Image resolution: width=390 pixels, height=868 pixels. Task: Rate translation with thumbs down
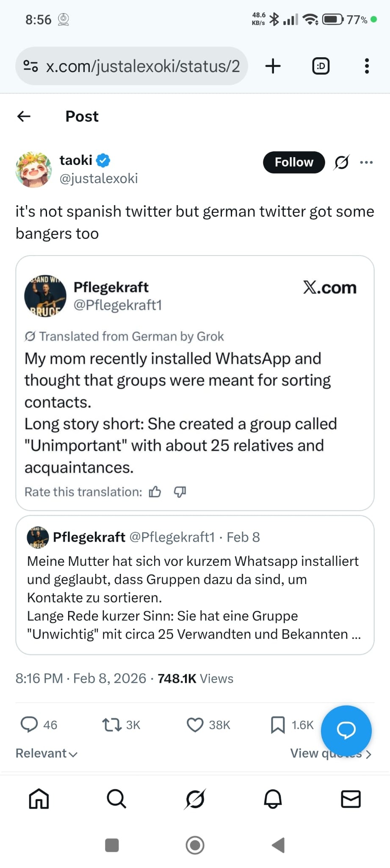click(180, 492)
